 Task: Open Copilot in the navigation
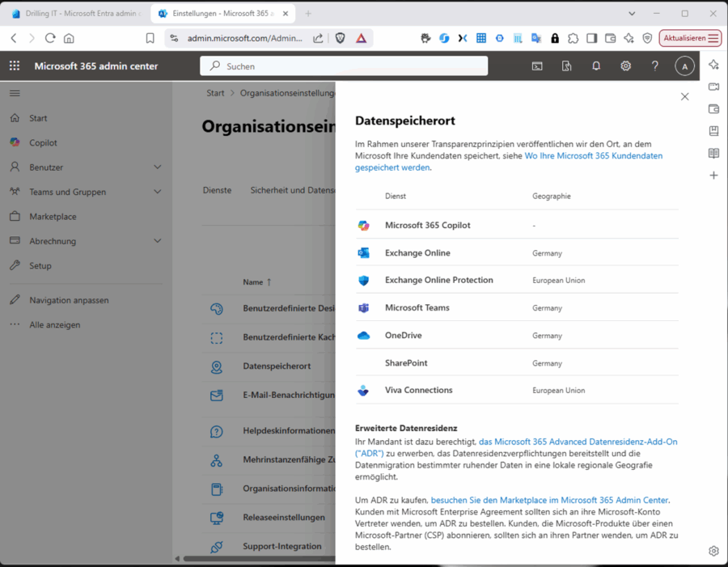pyautogui.click(x=43, y=142)
